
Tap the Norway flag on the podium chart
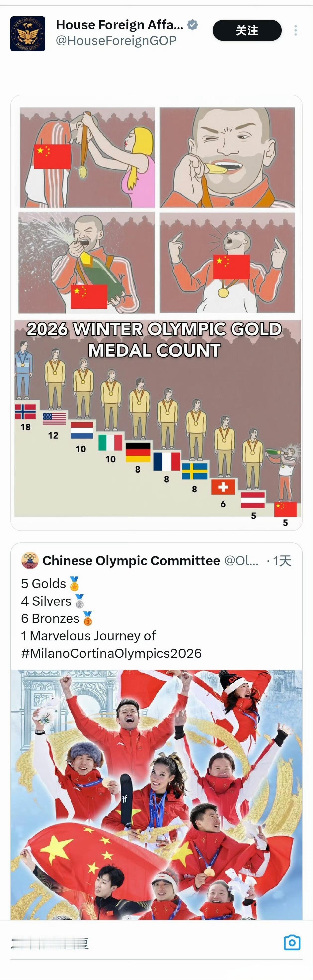25,412
